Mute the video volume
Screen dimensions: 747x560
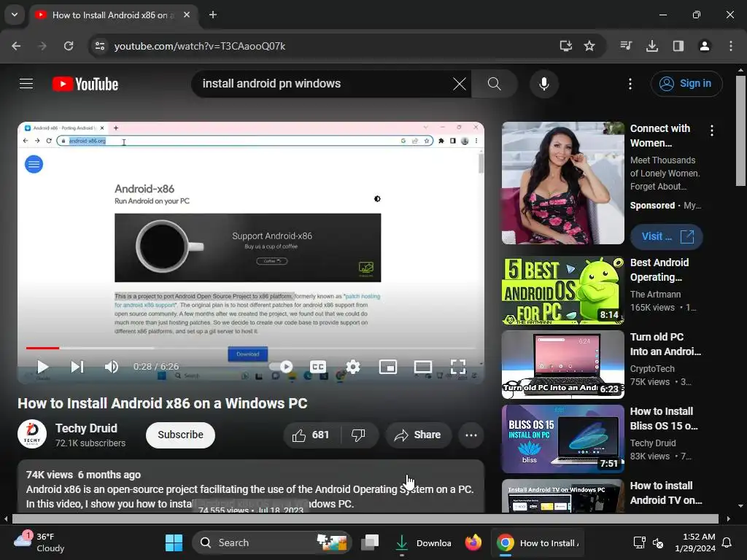coord(112,367)
